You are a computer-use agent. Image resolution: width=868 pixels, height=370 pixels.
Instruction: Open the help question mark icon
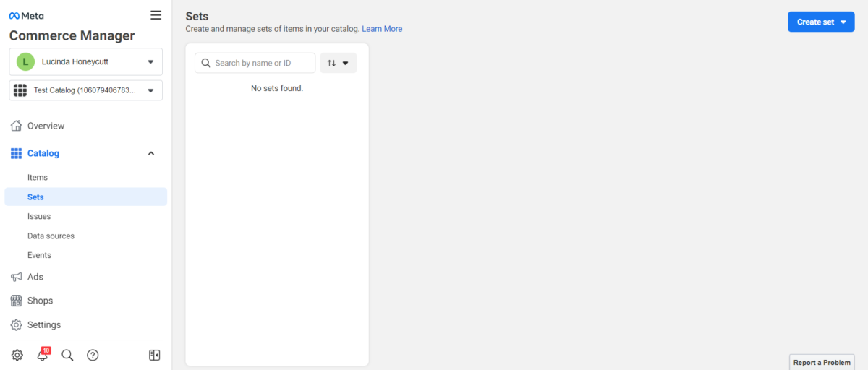[93, 355]
